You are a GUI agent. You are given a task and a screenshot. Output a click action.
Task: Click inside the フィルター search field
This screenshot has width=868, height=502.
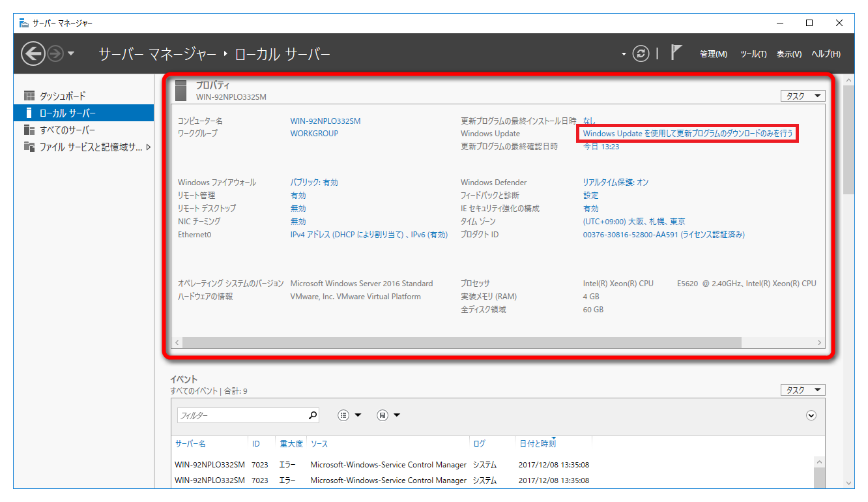241,415
